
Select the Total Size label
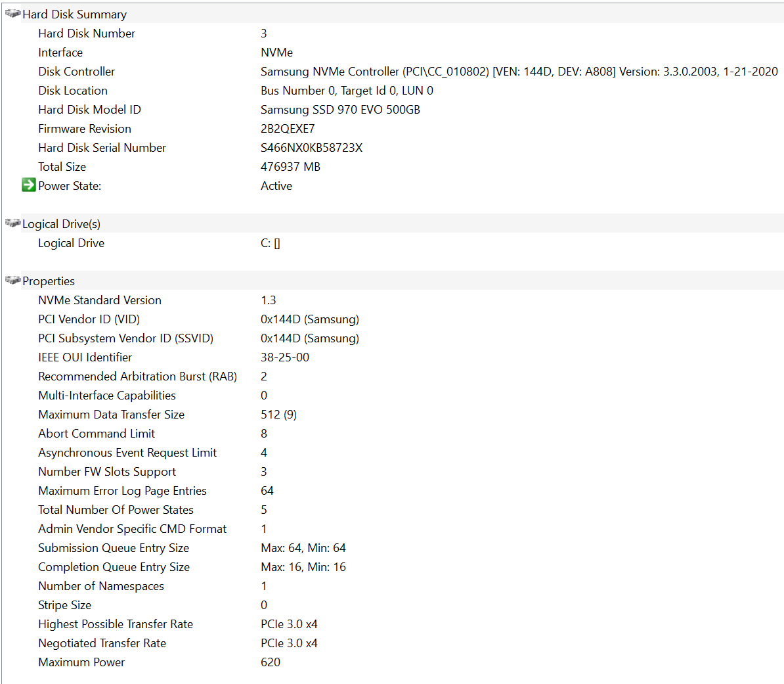[x=62, y=167]
